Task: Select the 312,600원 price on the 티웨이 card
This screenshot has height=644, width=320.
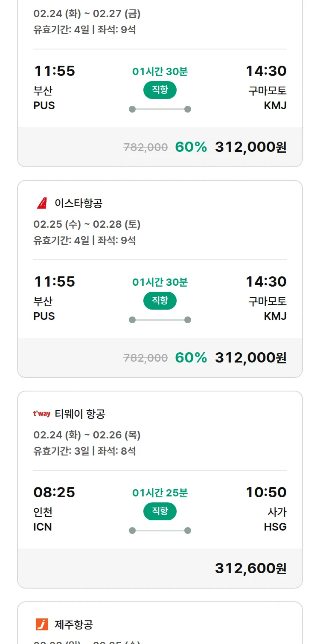Action: click(250, 569)
